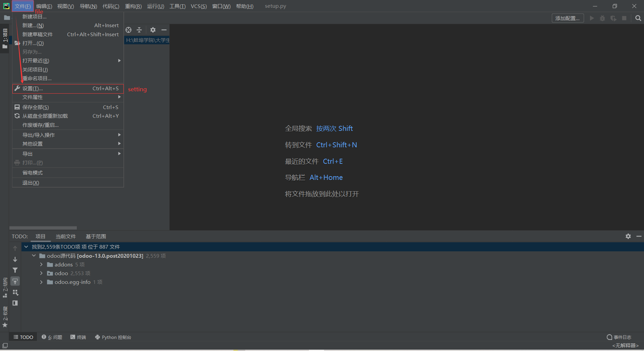Image resolution: width=644 pixels, height=351 pixels.
Task: Choose 作废缓存/重启... menu entry
Action: coord(68,125)
